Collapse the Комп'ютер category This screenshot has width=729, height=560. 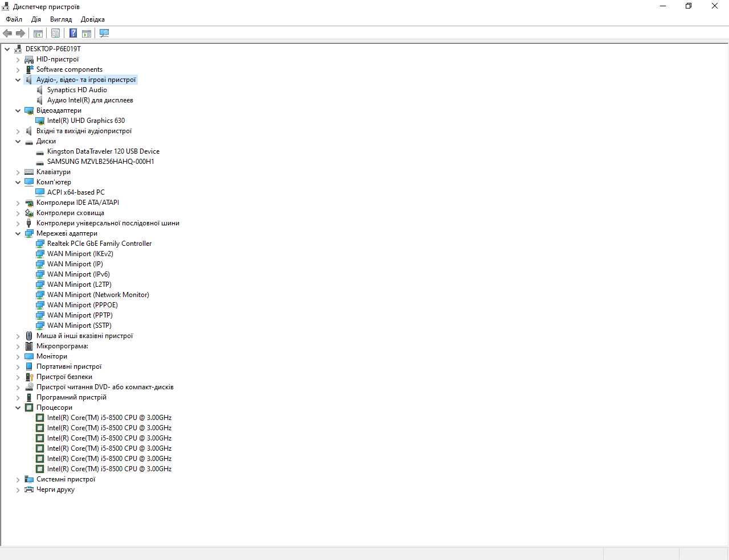18,182
